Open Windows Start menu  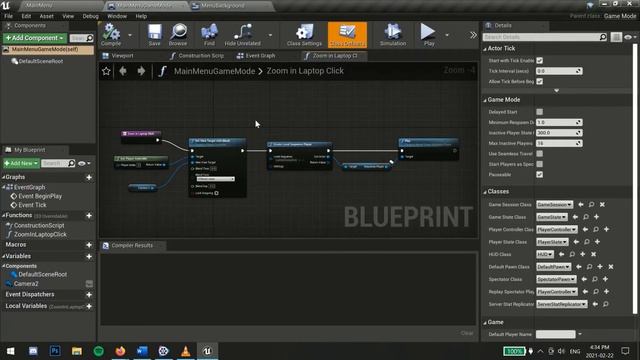11,351
